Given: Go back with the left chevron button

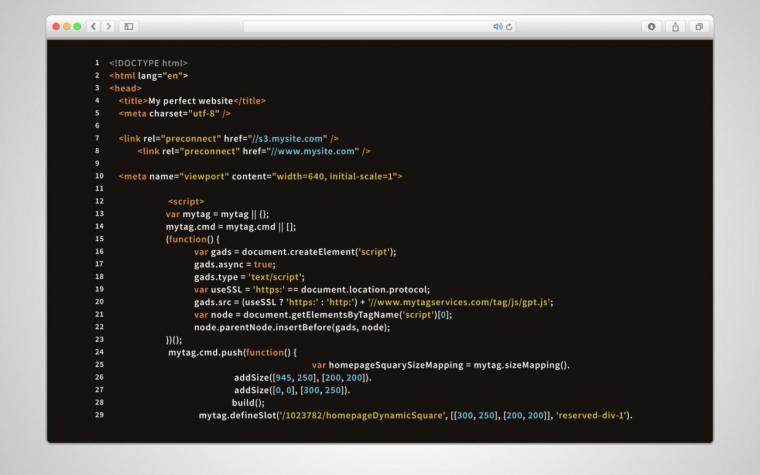Looking at the screenshot, I should pyautogui.click(x=94, y=26).
